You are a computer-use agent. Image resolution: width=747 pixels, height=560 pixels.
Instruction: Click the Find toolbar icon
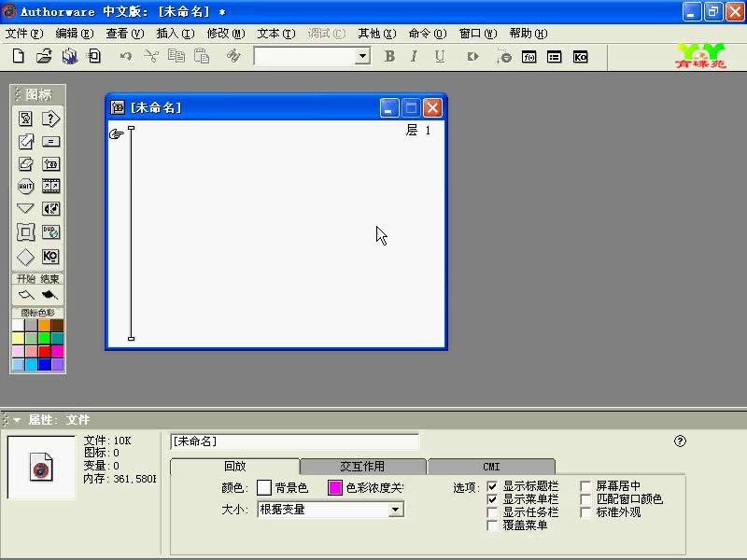click(x=233, y=56)
